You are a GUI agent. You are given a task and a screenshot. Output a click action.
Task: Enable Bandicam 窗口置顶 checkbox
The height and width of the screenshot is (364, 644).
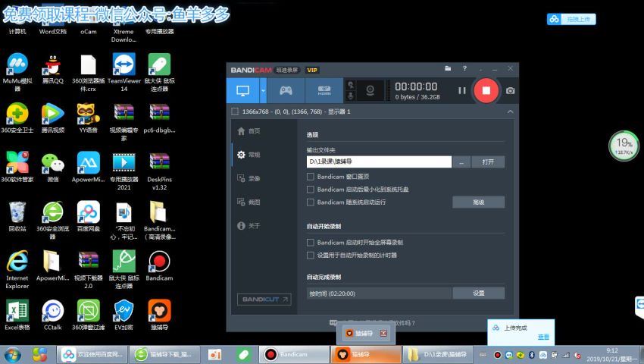coord(311,177)
